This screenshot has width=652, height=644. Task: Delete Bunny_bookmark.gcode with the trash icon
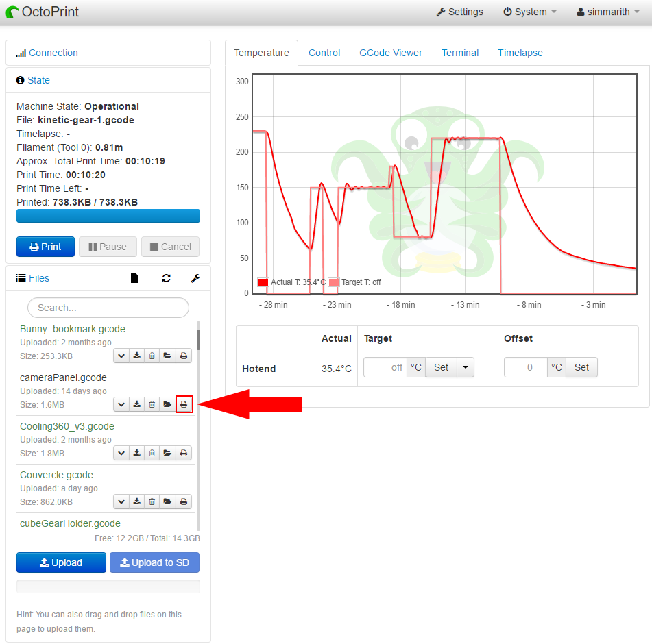pyautogui.click(x=152, y=356)
